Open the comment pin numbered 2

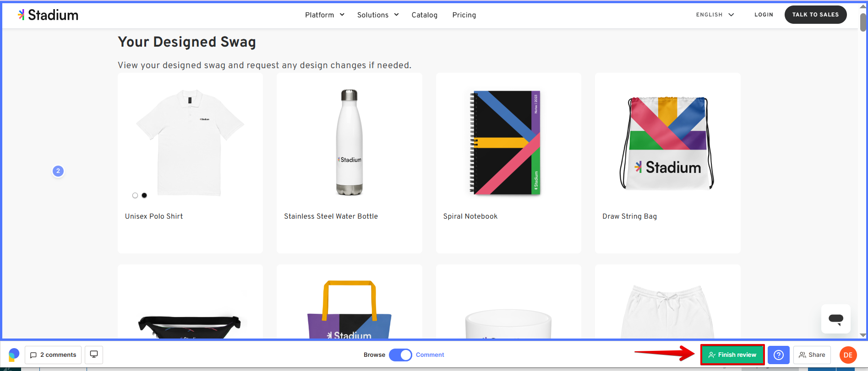click(58, 171)
